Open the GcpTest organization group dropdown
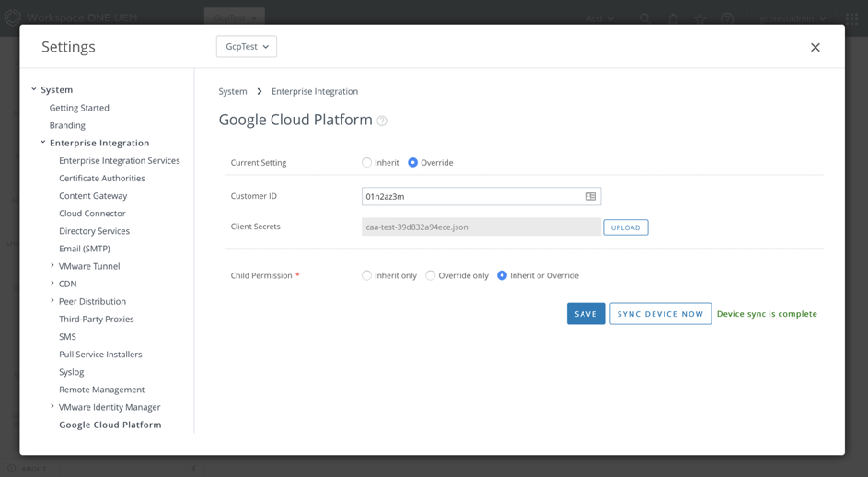 pyautogui.click(x=247, y=47)
